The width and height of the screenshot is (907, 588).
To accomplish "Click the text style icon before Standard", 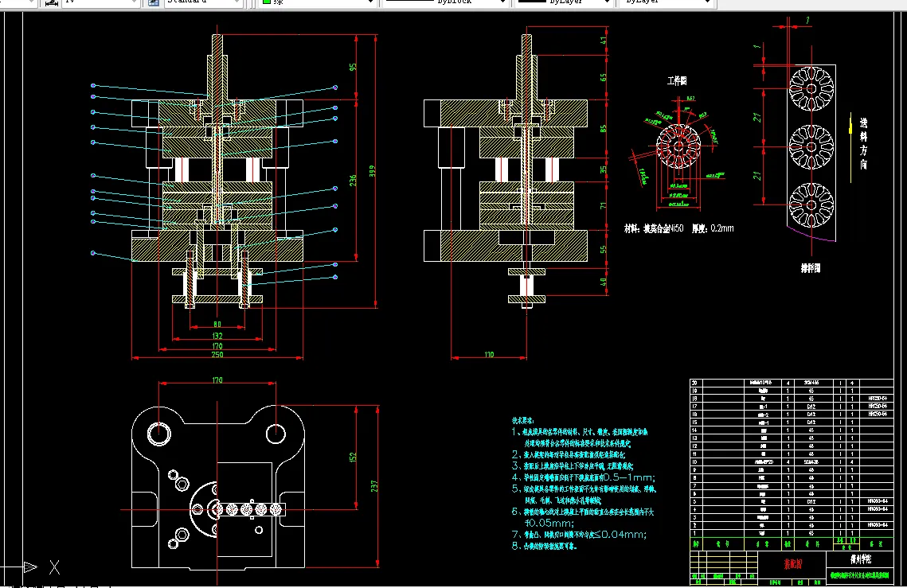I will pyautogui.click(x=153, y=2).
